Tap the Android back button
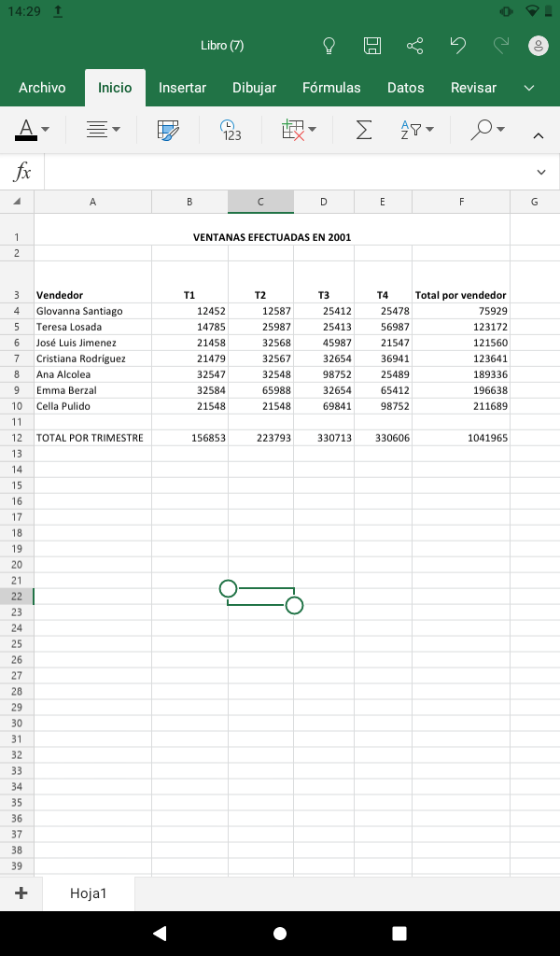This screenshot has height=956, width=560. (x=160, y=933)
